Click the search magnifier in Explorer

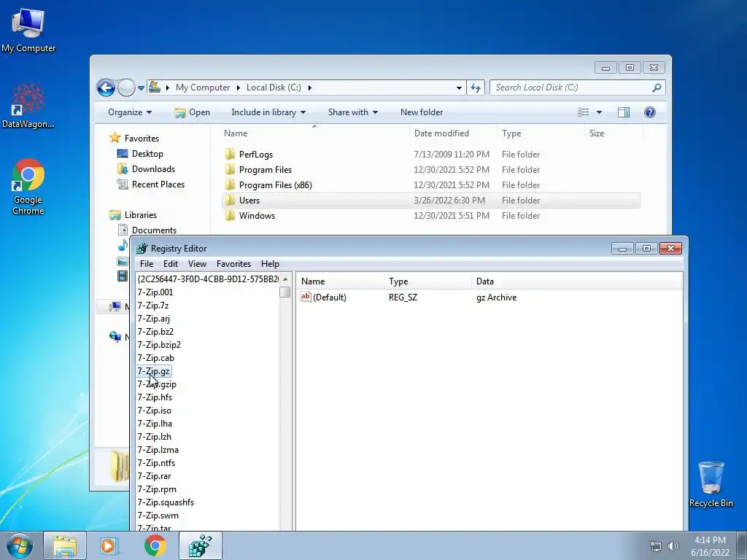[x=657, y=87]
